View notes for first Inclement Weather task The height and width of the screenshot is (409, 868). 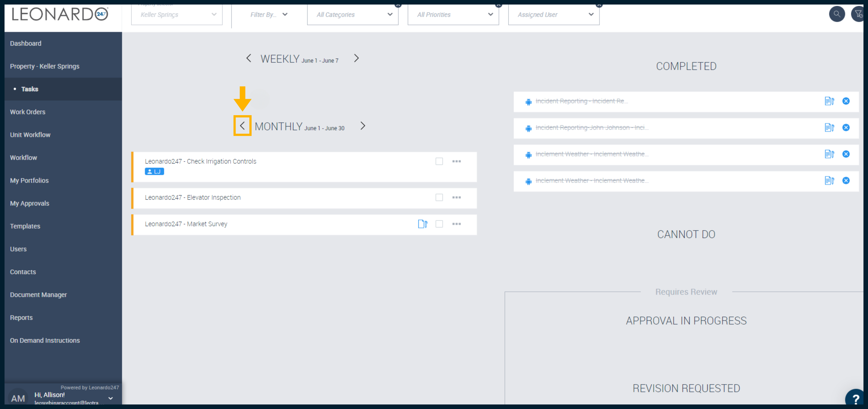[x=829, y=154]
